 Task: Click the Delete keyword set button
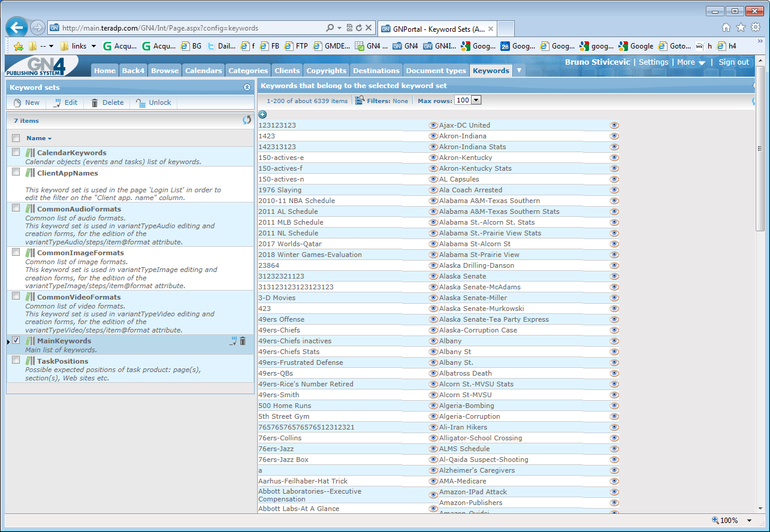(107, 102)
